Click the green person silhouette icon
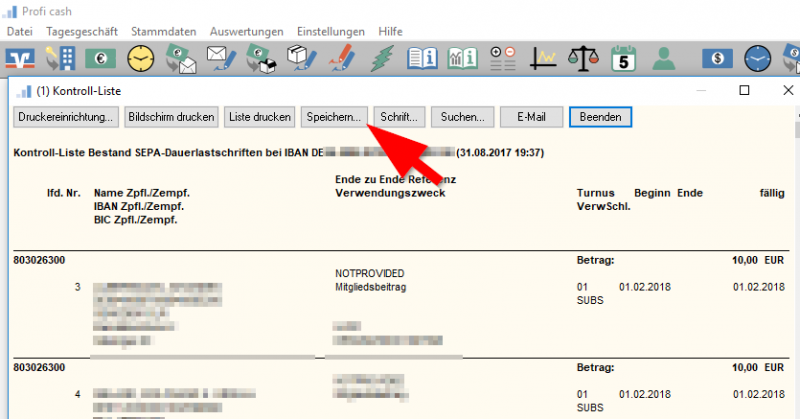The height and width of the screenshot is (419, 800). 663,59
